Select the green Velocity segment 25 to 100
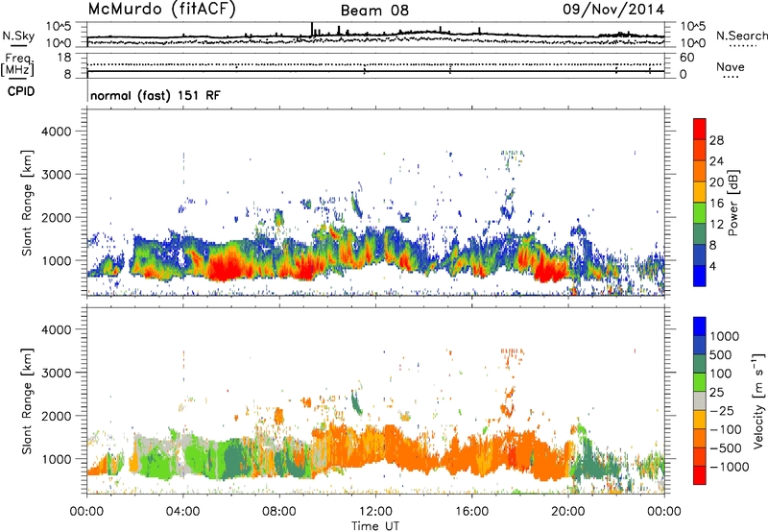 (700, 382)
